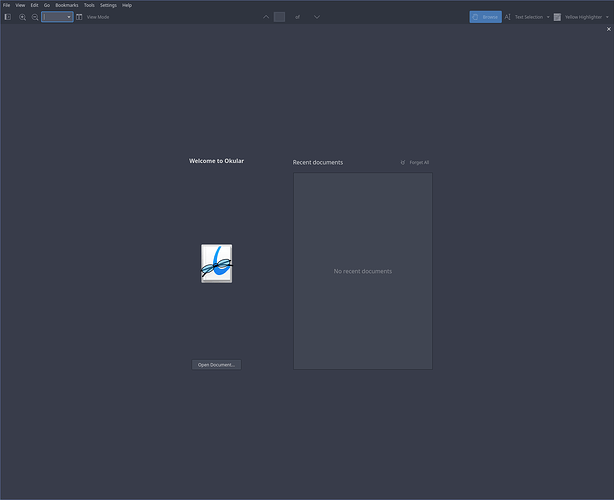
Task: Open the Bookmarks menu
Action: 66,5
